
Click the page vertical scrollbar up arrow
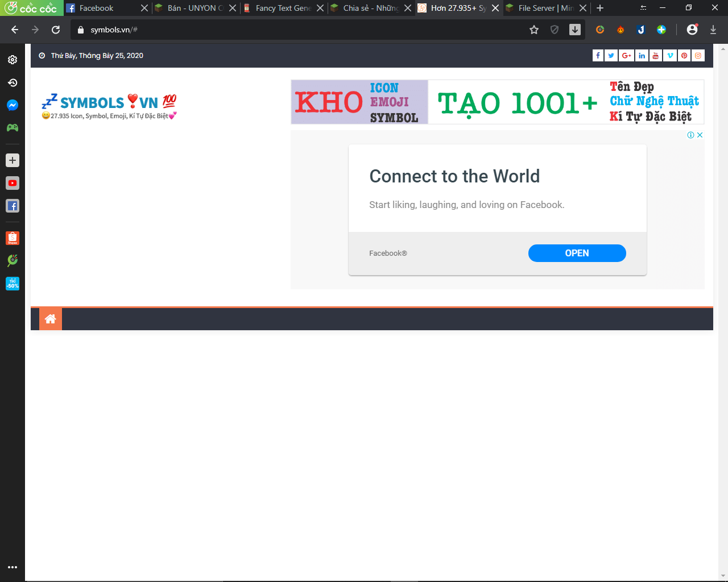[723, 48]
